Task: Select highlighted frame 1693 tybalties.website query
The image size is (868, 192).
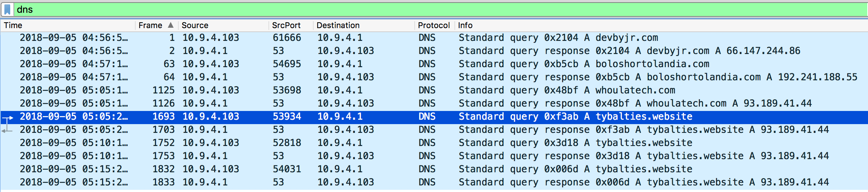Action: coord(434,116)
